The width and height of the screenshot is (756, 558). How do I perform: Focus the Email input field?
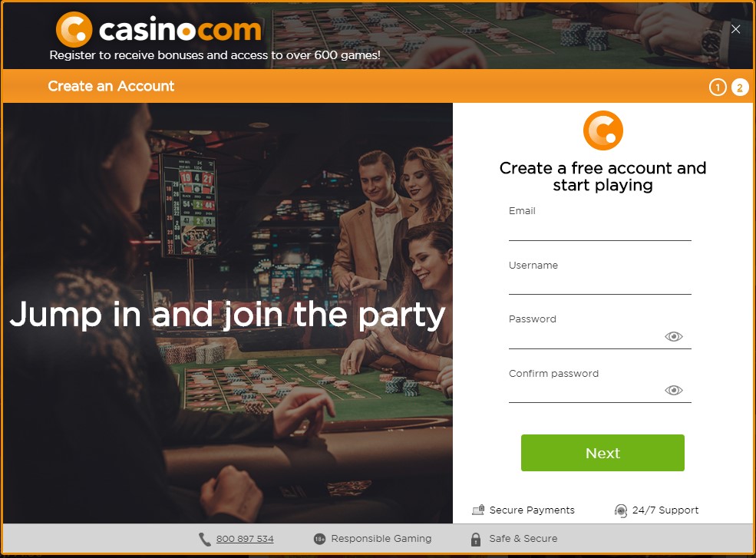coord(599,229)
